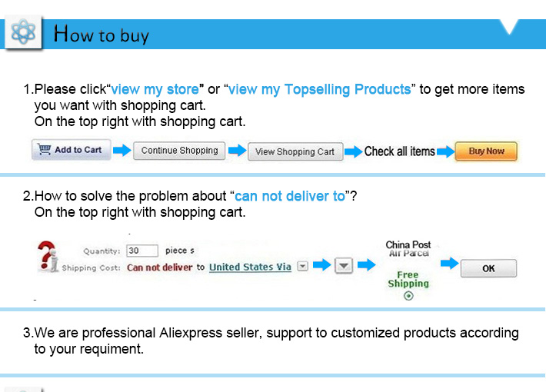Open "view my Topselling Products" link

320,89
